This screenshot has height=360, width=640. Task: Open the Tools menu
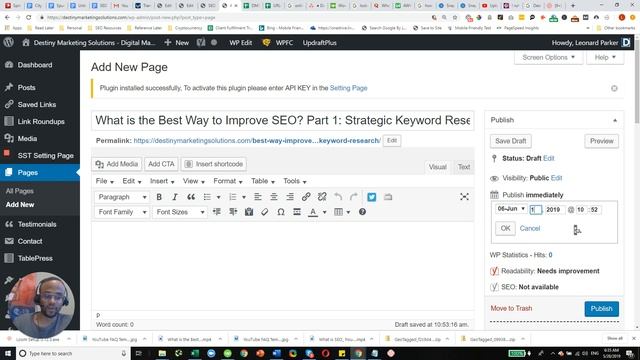pos(295,181)
